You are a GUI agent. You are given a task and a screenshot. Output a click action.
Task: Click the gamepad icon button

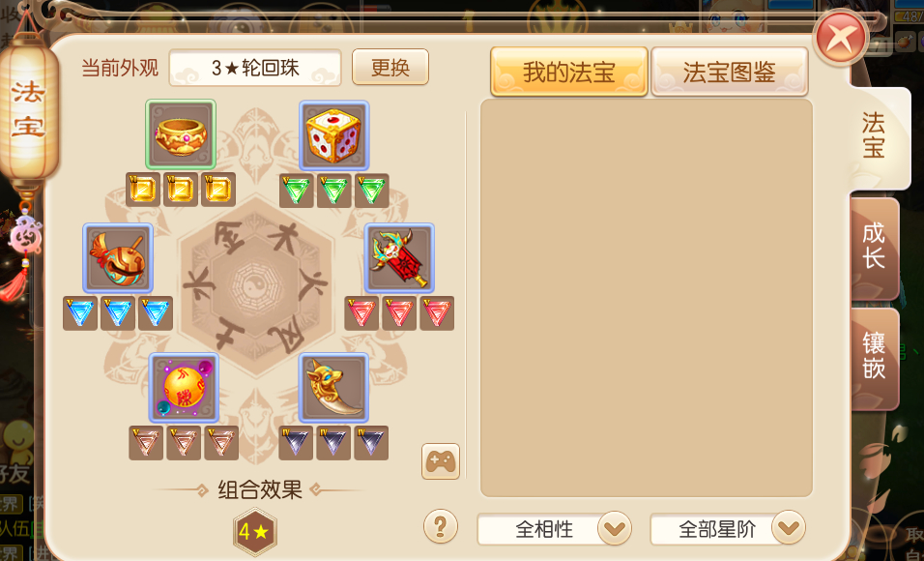click(x=441, y=461)
